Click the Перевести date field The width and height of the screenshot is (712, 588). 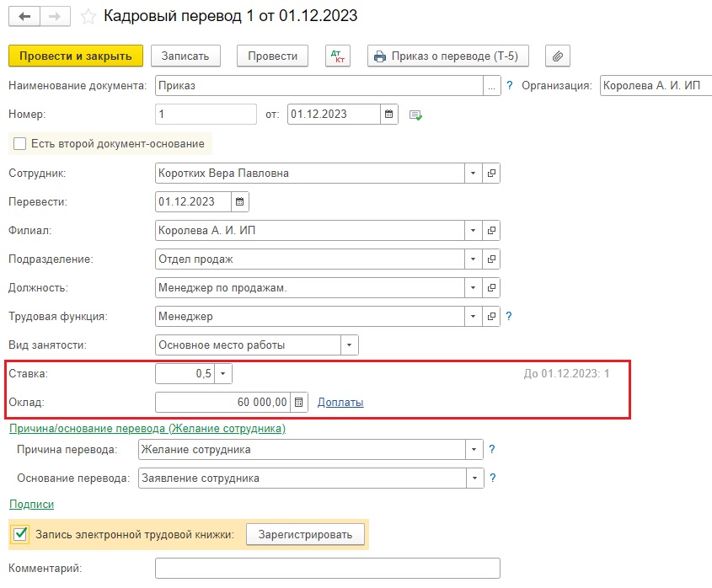pos(193,201)
